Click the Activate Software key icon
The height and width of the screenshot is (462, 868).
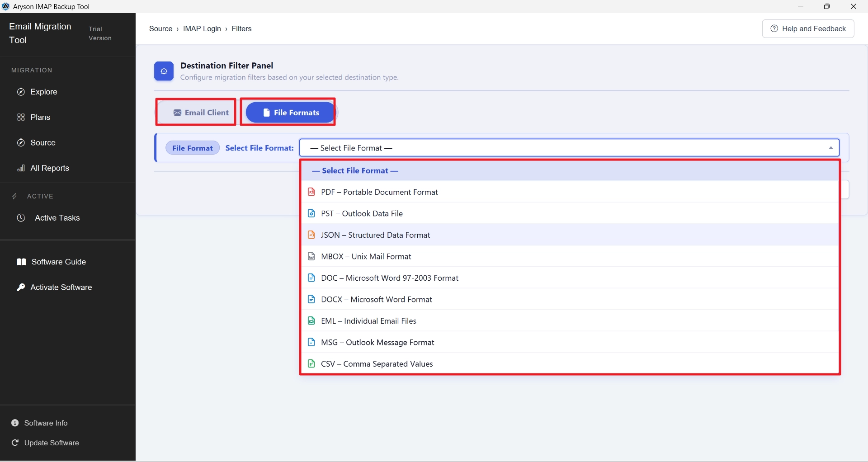pyautogui.click(x=21, y=287)
